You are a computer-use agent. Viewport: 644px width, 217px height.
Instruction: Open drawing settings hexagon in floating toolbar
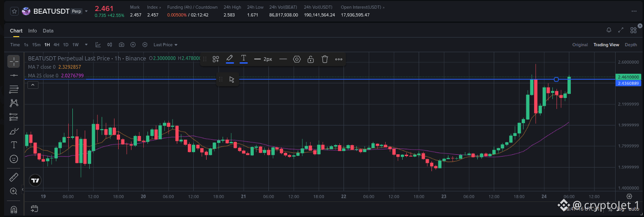click(297, 59)
